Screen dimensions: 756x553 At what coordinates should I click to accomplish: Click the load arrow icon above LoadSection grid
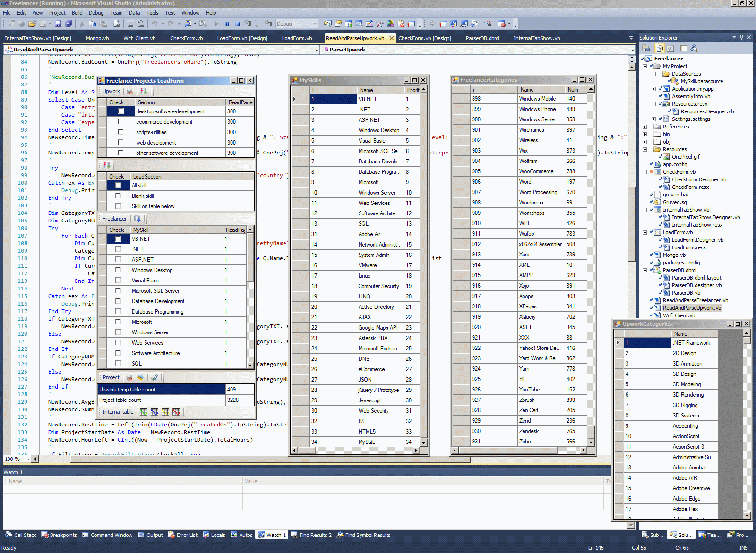point(107,165)
